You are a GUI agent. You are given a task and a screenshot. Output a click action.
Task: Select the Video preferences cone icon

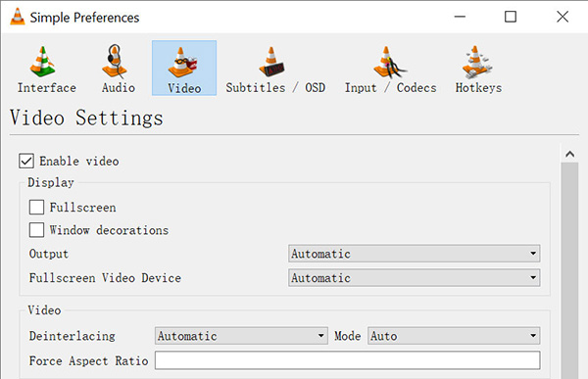(183, 63)
